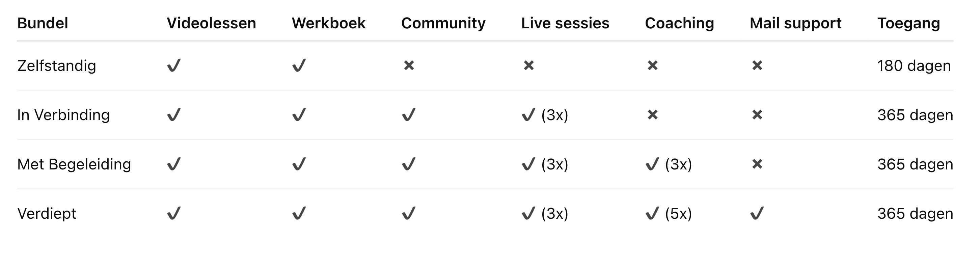Click the Met Begeleiding Werkboek checkmark

coord(299,164)
